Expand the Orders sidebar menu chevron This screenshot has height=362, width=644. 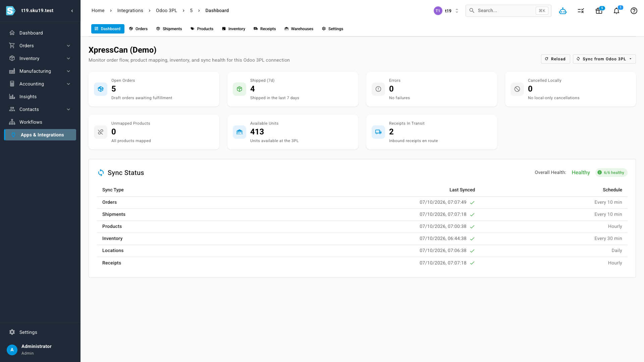(68, 46)
